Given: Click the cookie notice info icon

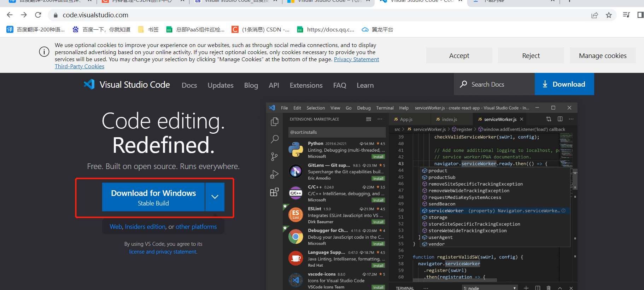Looking at the screenshot, I should (44, 52).
